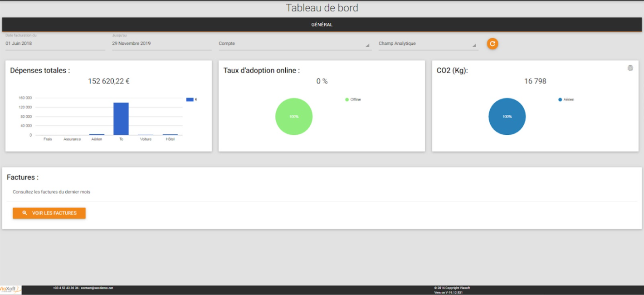This screenshot has width=644, height=295.
Task: Select the GÉNÉRAL tab
Action: [322, 25]
